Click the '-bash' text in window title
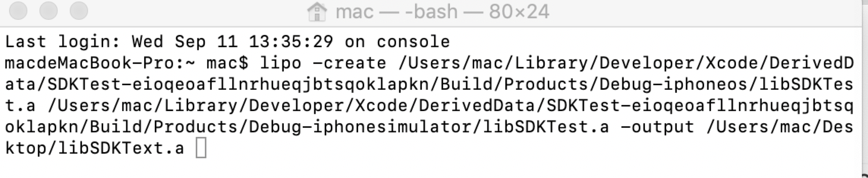Screen dimensions: 868x178 click(x=431, y=12)
